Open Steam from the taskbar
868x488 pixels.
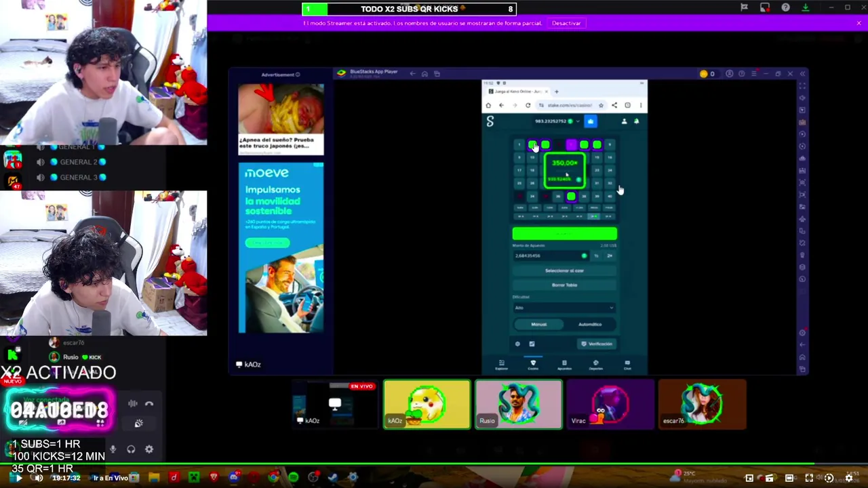pos(332,478)
